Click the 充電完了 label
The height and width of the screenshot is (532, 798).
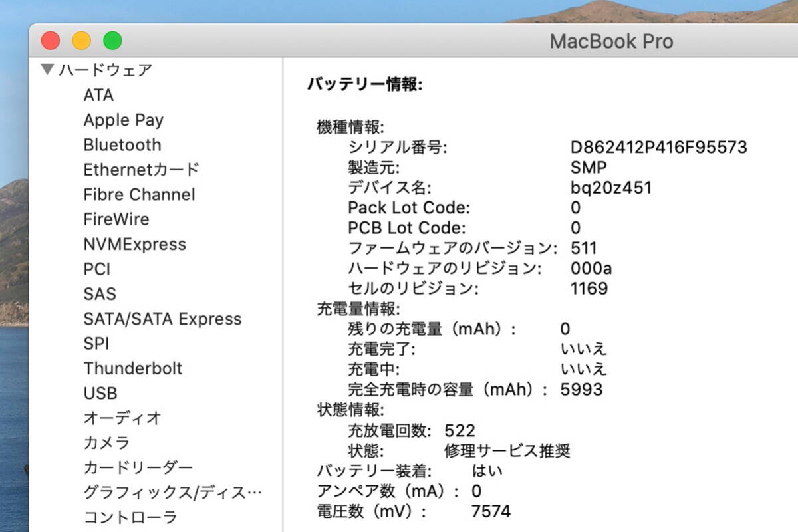tap(381, 349)
